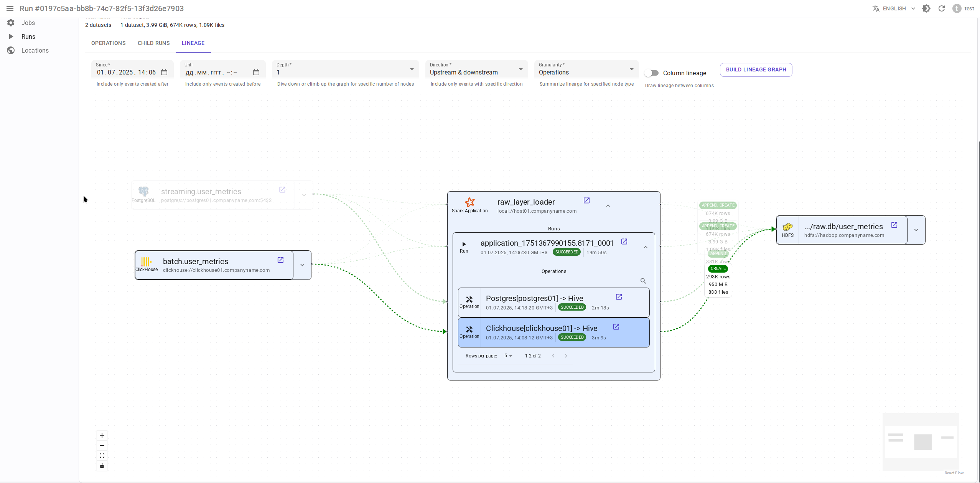Viewport: 980px width, 483px height.
Task: Expand the batch.user_metrics node details
Action: click(x=302, y=265)
